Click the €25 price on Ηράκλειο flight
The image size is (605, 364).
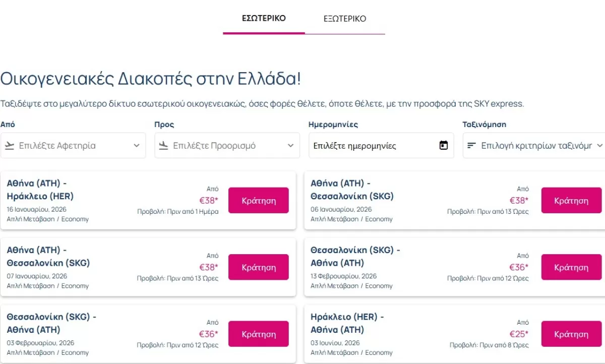519,334
